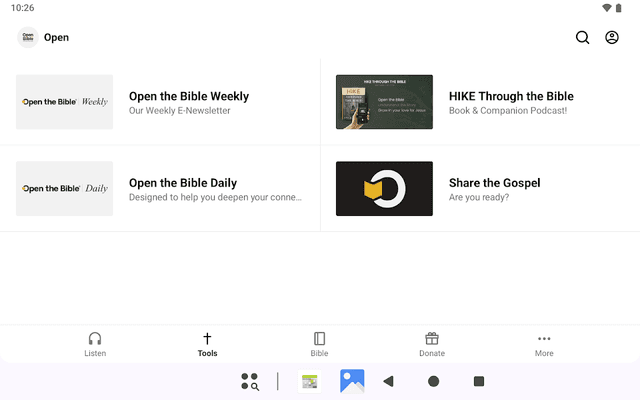Switch to the Donate tab label

[432, 353]
